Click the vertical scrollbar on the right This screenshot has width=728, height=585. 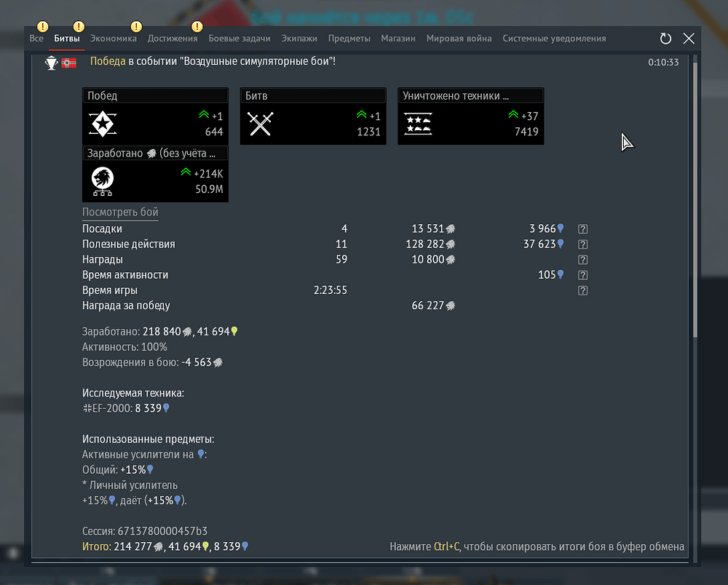coord(695,196)
